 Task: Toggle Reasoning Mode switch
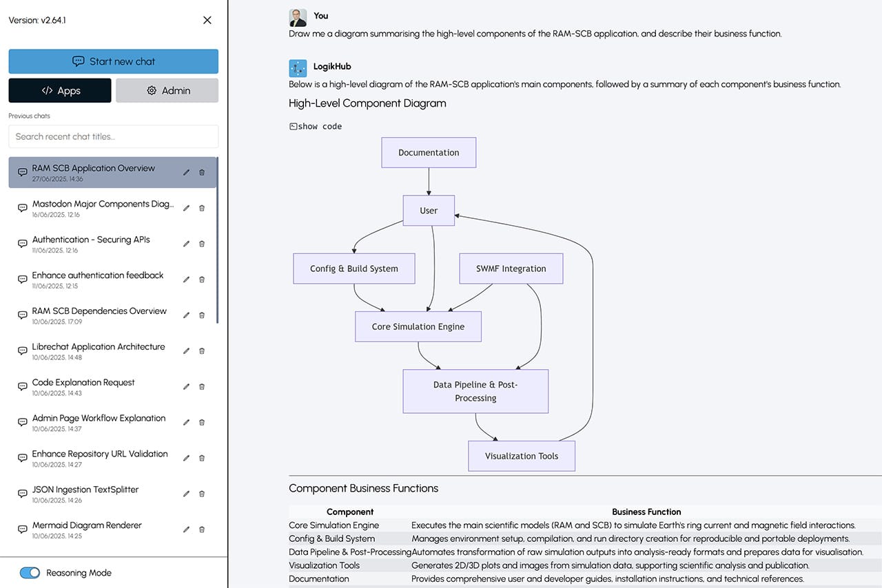(x=30, y=573)
